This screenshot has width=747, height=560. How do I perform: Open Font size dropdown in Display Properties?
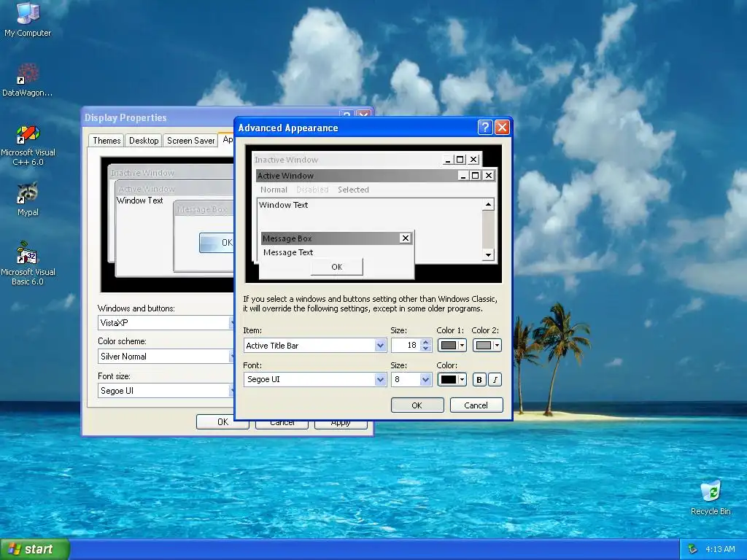tap(166, 391)
